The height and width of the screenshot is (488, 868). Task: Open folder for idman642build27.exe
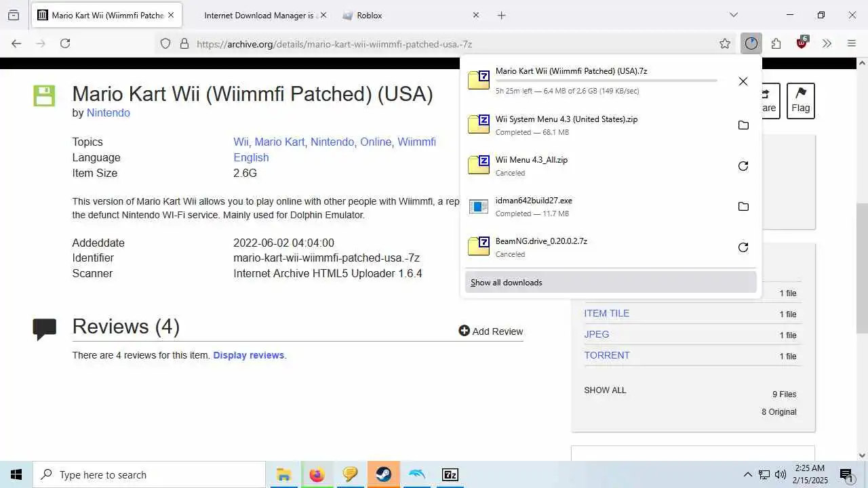pyautogui.click(x=743, y=207)
